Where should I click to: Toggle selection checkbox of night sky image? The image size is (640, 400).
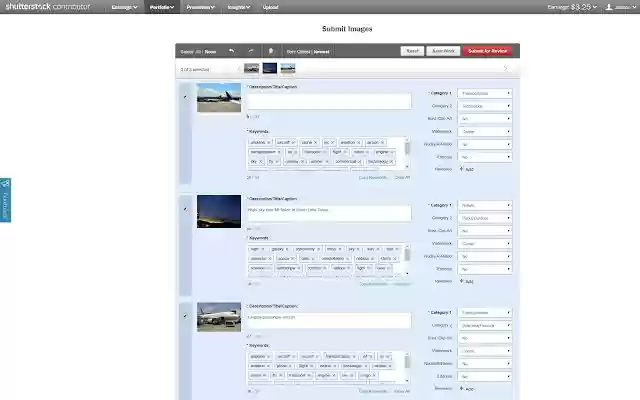pyautogui.click(x=185, y=209)
